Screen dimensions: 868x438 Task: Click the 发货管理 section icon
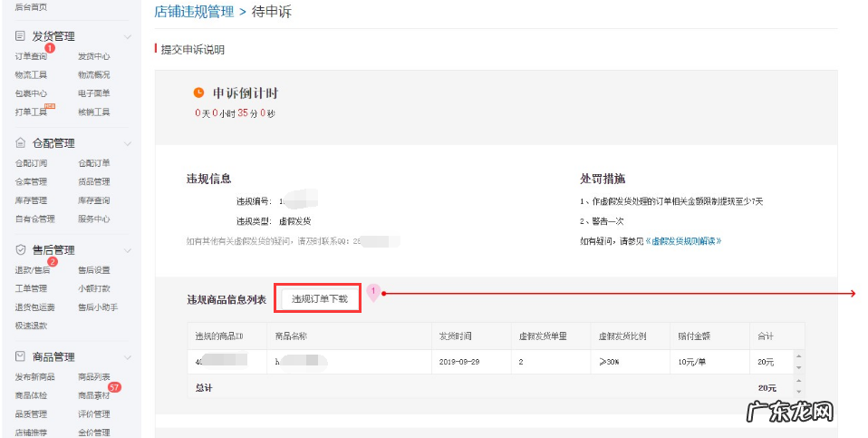point(20,36)
